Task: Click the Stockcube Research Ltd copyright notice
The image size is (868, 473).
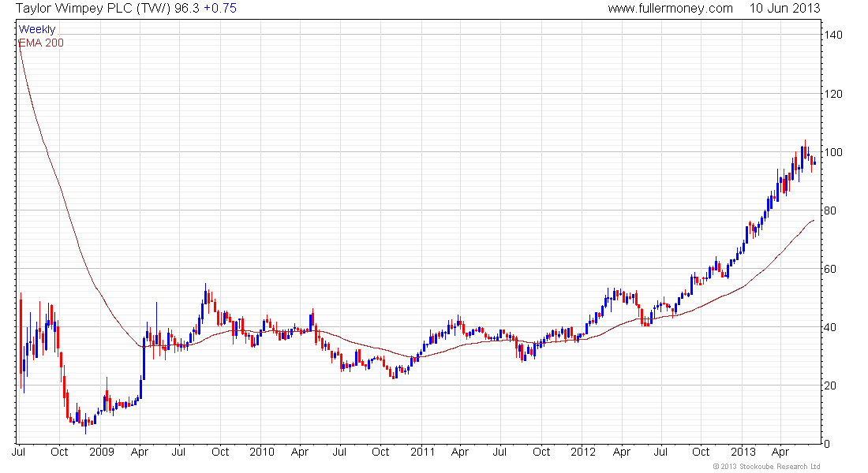Action: coord(766,467)
